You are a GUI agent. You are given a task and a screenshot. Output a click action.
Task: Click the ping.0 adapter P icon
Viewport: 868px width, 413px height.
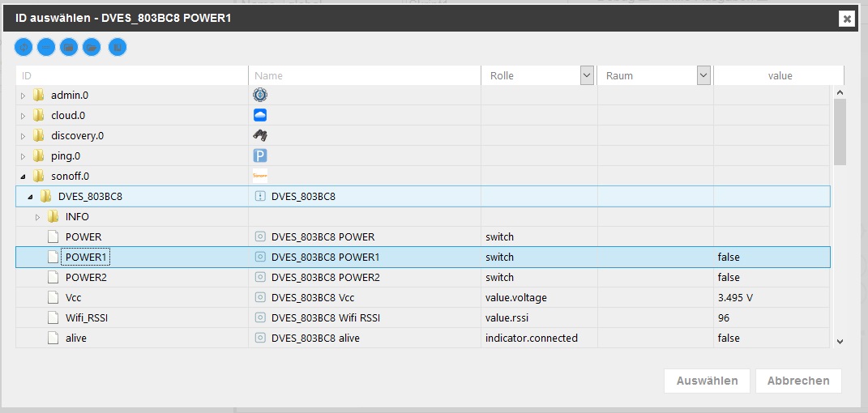pos(260,155)
